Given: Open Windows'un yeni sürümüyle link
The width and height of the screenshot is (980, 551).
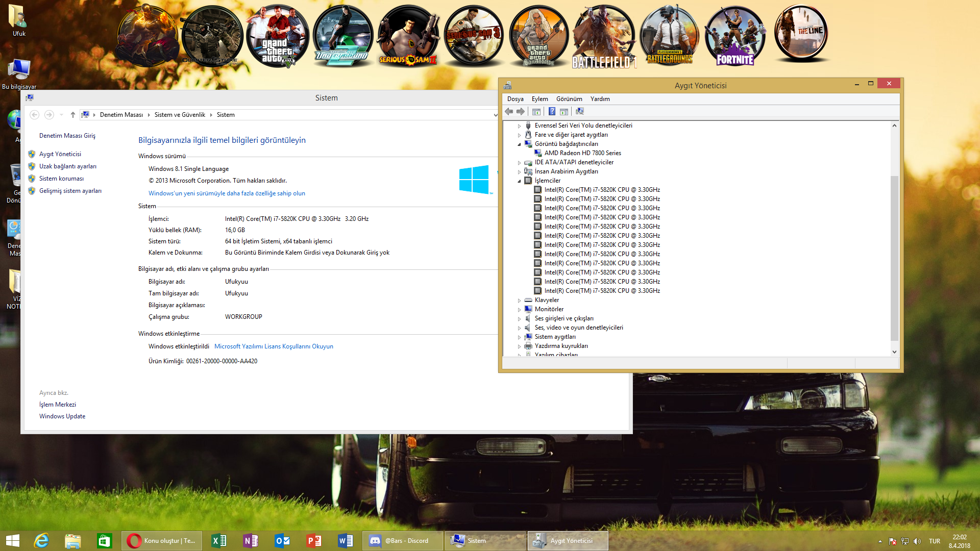Looking at the screenshot, I should [x=227, y=193].
